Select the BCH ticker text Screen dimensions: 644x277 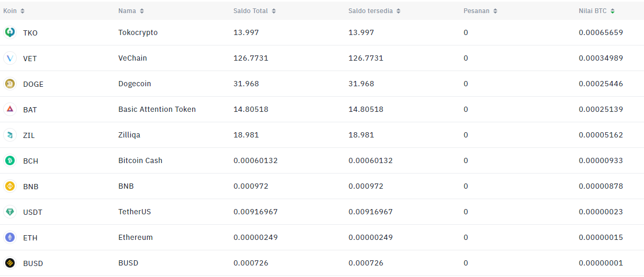point(30,161)
